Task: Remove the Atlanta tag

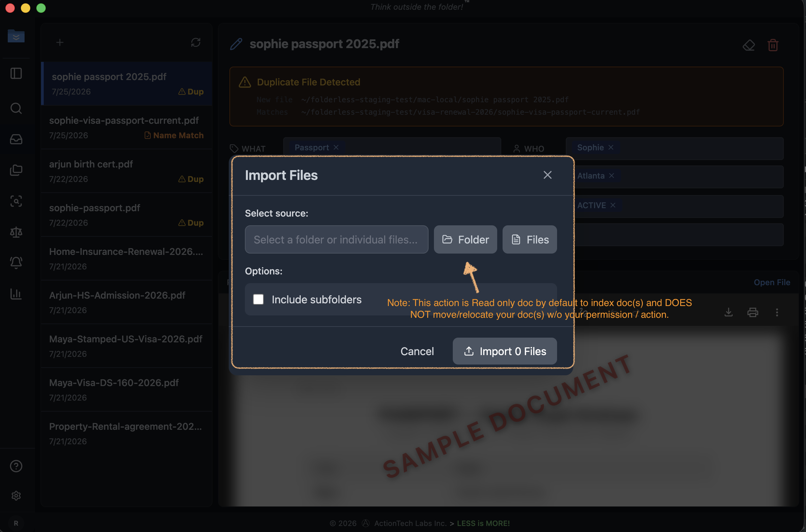Action: click(x=612, y=176)
